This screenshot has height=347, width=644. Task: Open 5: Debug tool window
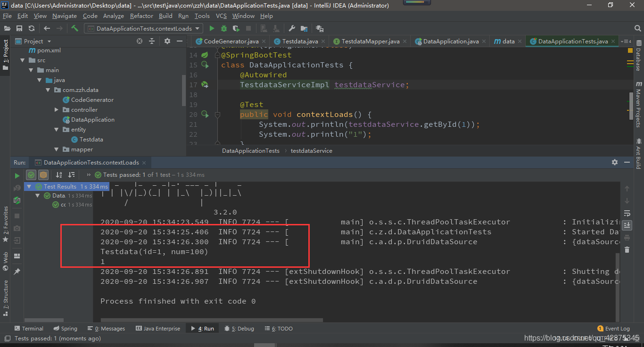239,329
